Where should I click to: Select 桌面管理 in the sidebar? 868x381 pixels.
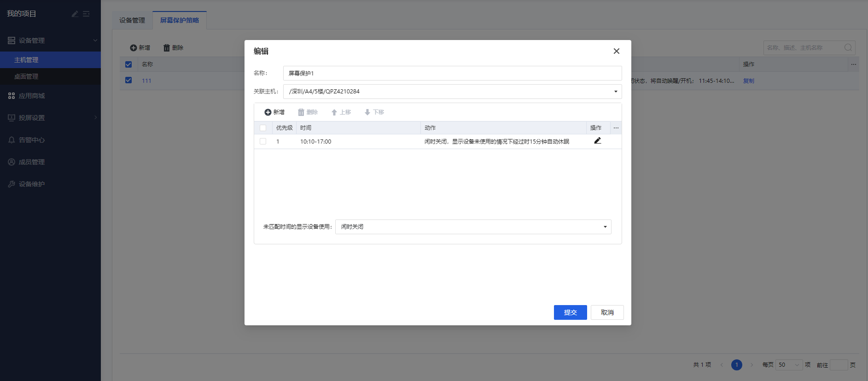(x=26, y=76)
